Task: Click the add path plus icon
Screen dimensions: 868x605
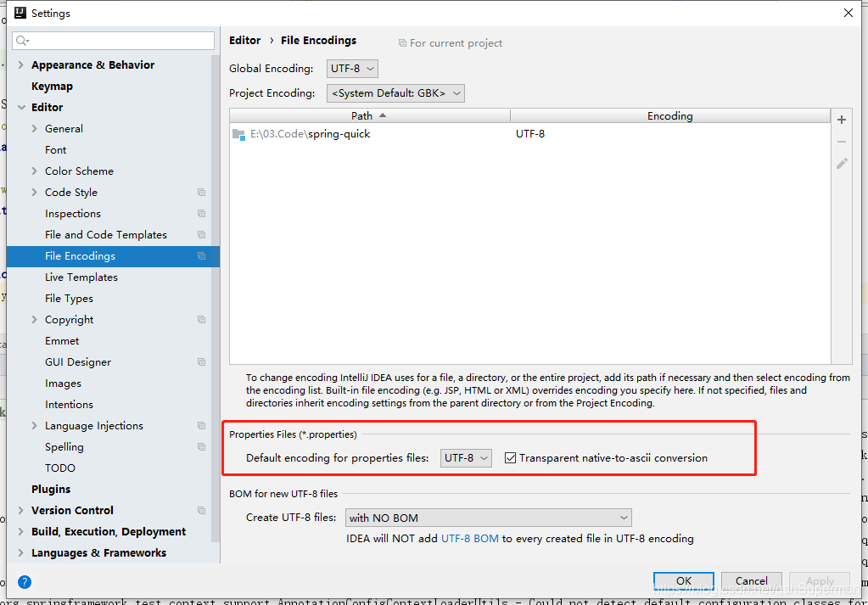Action: click(842, 120)
